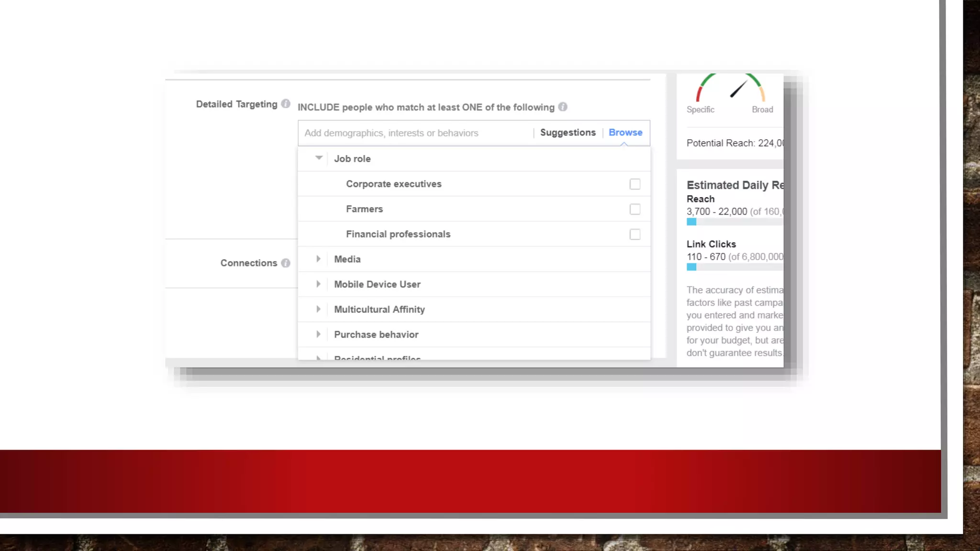This screenshot has height=551, width=980.
Task: Click the Corporate executives label
Action: (393, 184)
